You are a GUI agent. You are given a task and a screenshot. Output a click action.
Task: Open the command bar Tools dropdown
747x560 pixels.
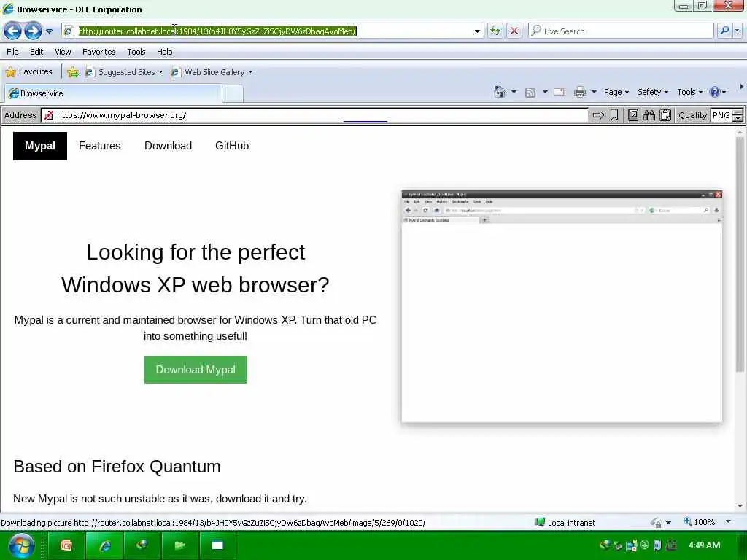689,92
